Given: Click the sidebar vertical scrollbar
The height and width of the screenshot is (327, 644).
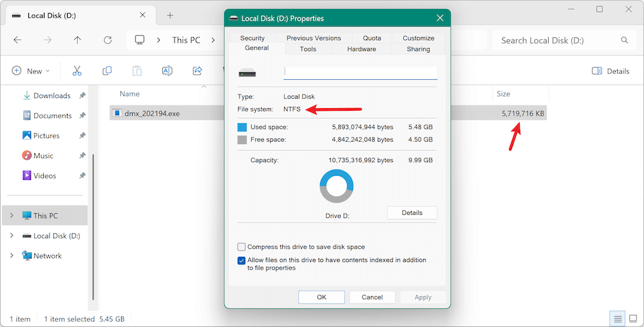Looking at the screenshot, I should (93, 227).
